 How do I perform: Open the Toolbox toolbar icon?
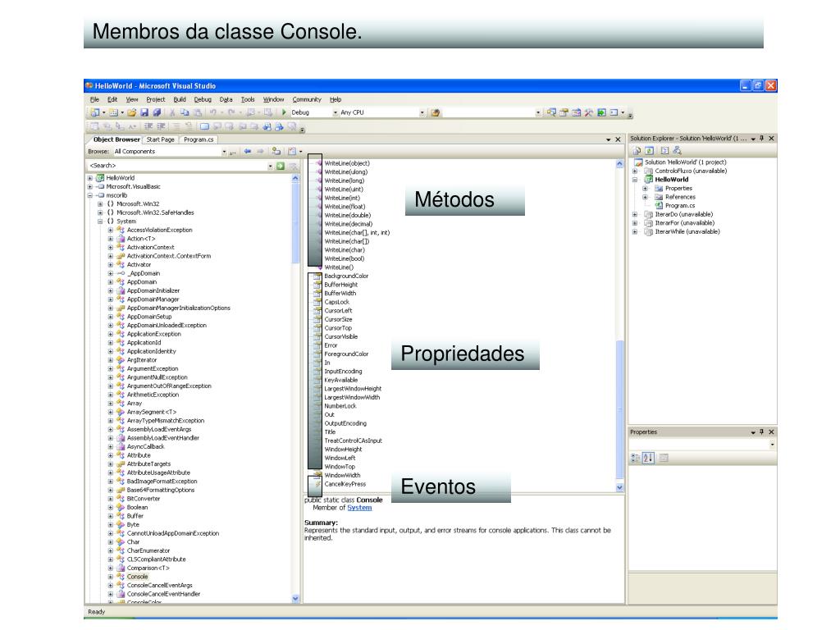589,112
